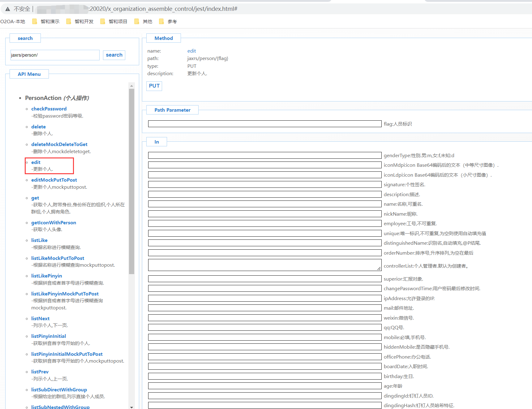The width and height of the screenshot is (532, 409).
Task: Click the controllerList textarea
Action: point(264,265)
